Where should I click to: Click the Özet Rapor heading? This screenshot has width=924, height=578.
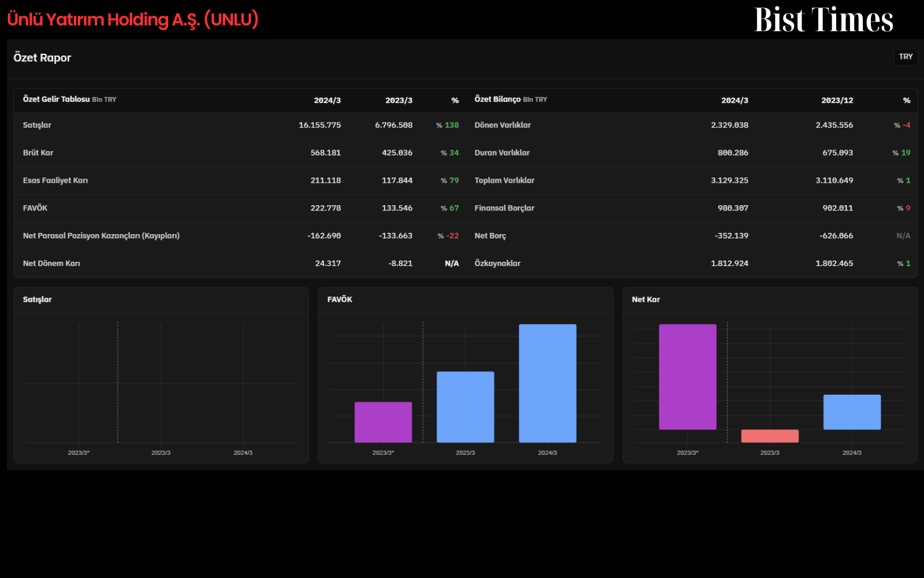[42, 58]
